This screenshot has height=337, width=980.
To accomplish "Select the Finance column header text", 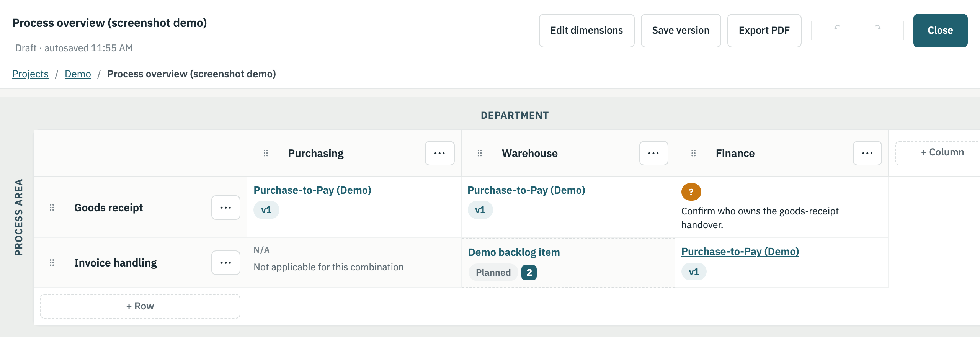I will coord(735,153).
